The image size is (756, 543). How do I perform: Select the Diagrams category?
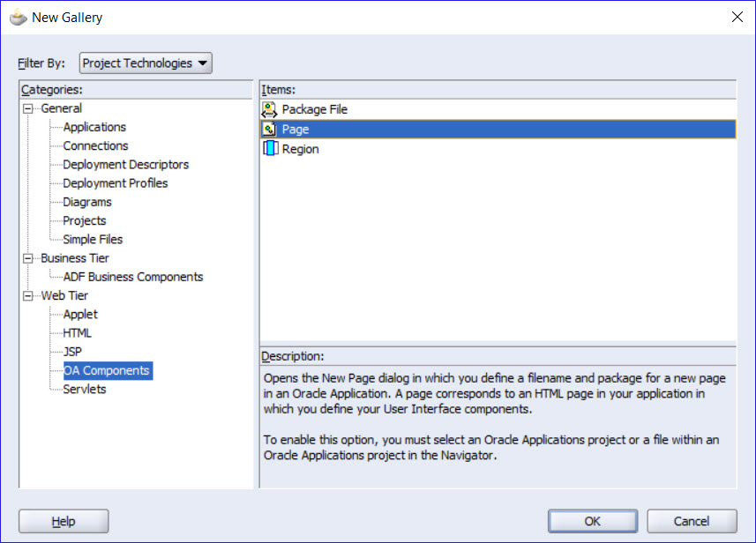click(x=86, y=202)
